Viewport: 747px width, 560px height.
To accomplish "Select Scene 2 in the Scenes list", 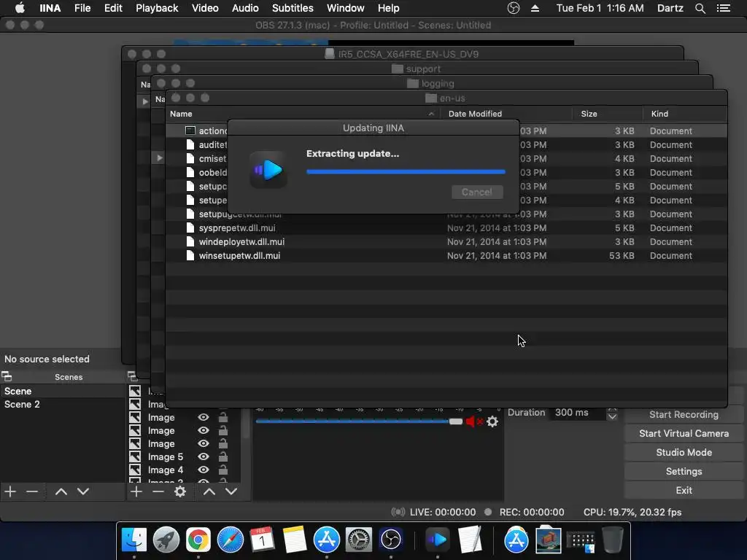I will pyautogui.click(x=62, y=404).
